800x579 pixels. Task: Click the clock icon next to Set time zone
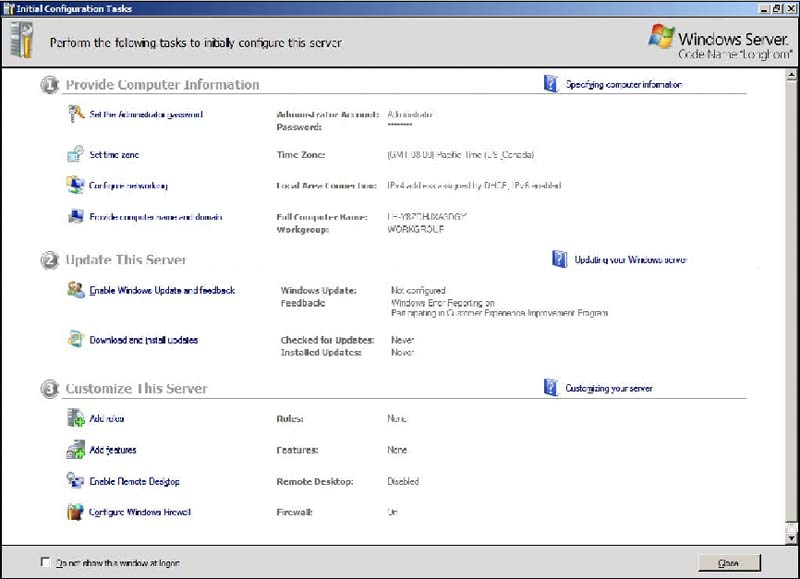(x=76, y=155)
